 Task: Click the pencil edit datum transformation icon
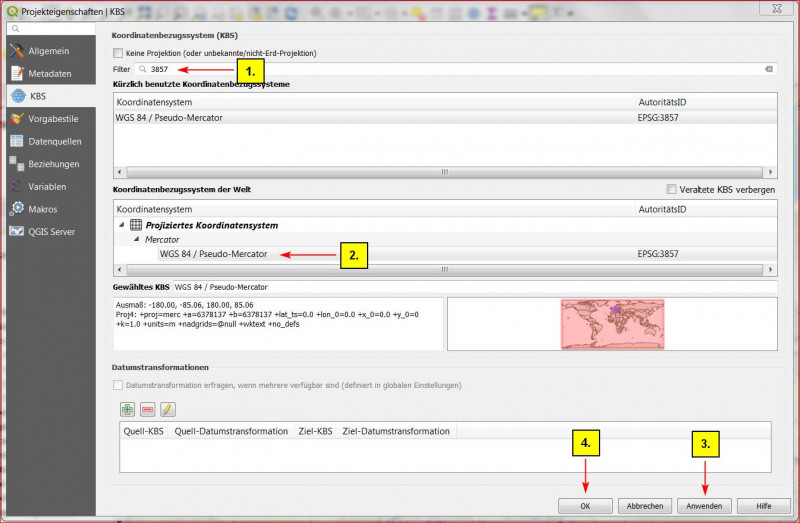pyautogui.click(x=167, y=408)
